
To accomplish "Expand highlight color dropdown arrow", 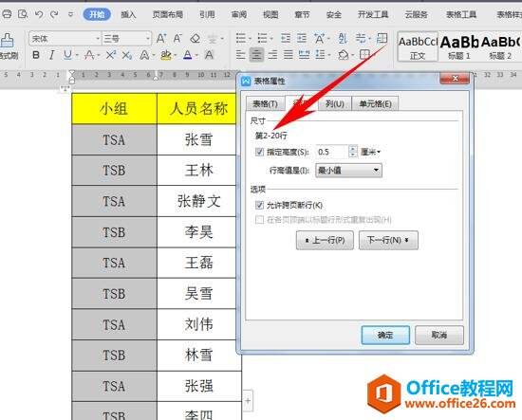I will (x=176, y=56).
